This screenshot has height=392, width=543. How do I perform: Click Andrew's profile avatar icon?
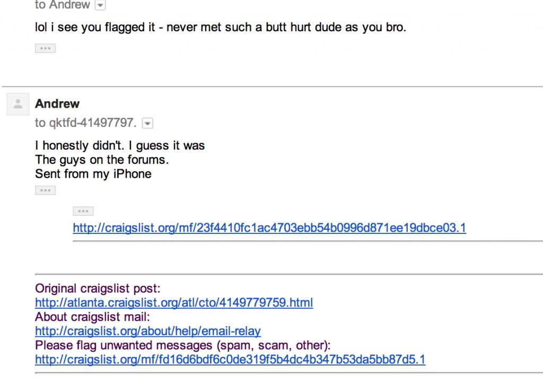click(x=18, y=105)
